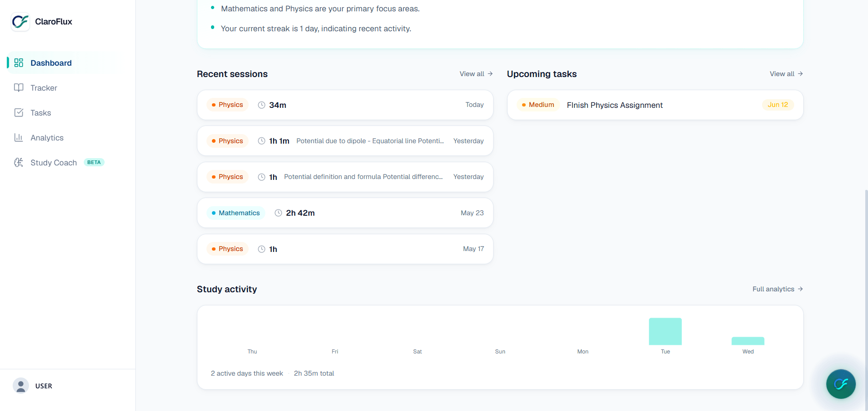This screenshot has height=411, width=868.
Task: Click the Tracker book icon
Action: 19,88
